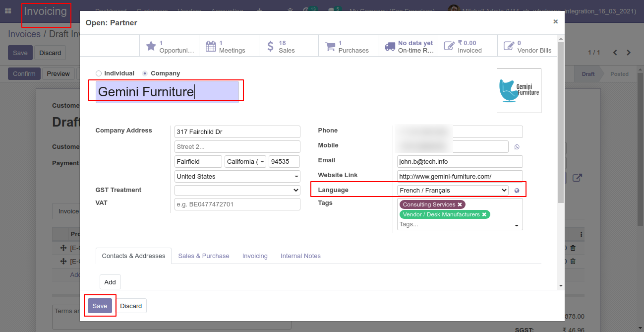The height and width of the screenshot is (332, 644).
Task: Open the Language dropdown showing French
Action: (453, 190)
